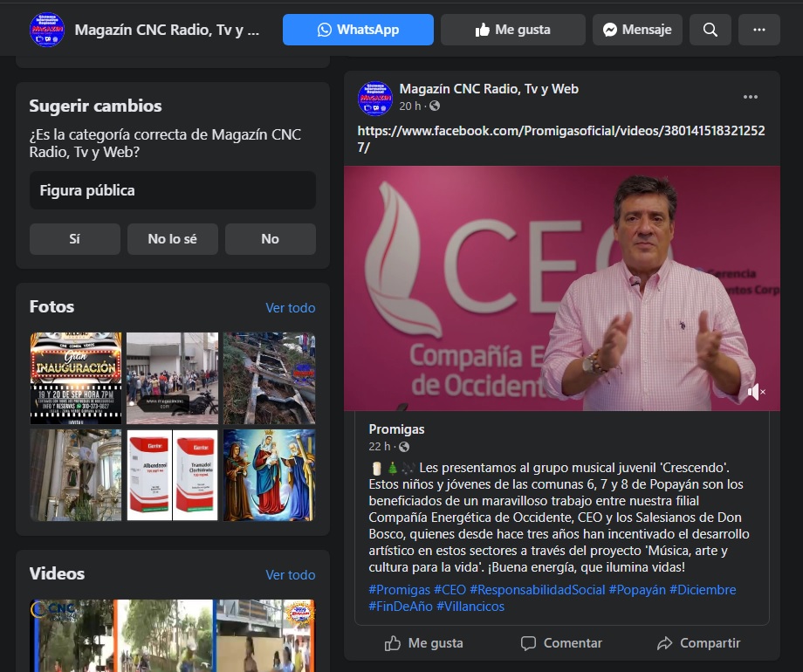Open the #Diciembre hashtag
Image resolution: width=803 pixels, height=672 pixels.
[x=703, y=590]
